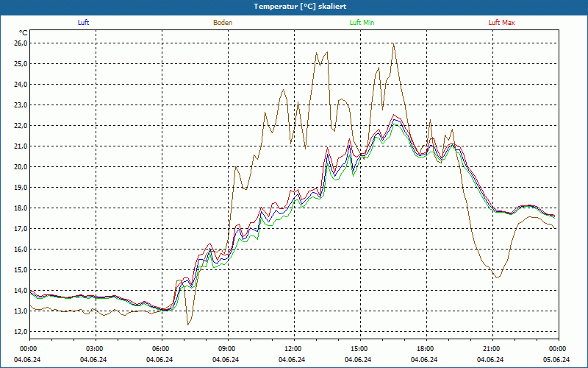This screenshot has height=368, width=588.
Task: Click the 20,0 y-axis value
Action: 21,167
